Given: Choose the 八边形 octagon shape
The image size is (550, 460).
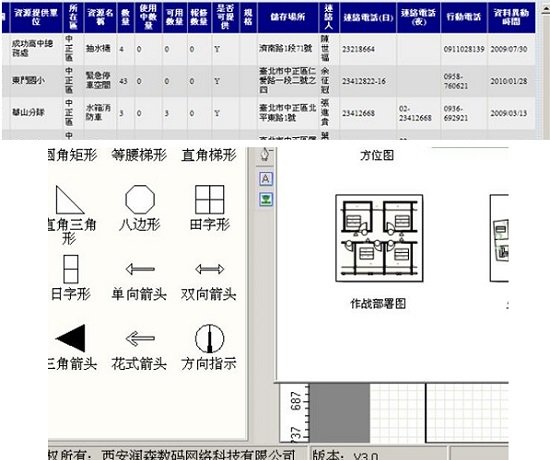Looking at the screenshot, I should coord(140,200).
